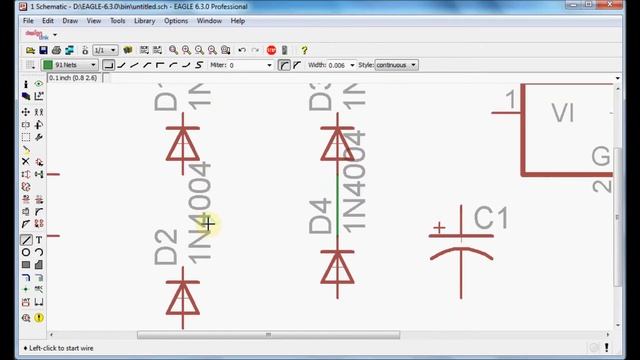Image resolution: width=640 pixels, height=360 pixels.
Task: Select the Circle tool
Action: pos(26,252)
